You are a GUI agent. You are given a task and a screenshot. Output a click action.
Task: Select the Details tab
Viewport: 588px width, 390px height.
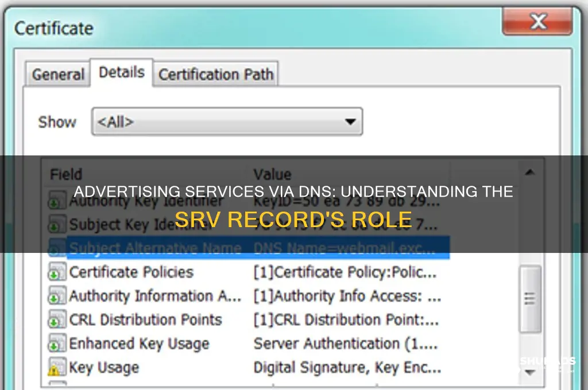click(122, 72)
